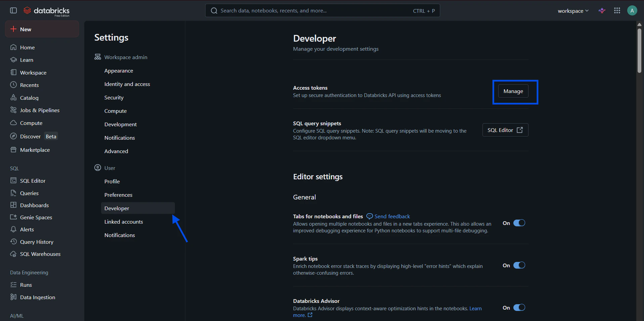Click the Query History icon
The image size is (644, 321).
[13, 242]
